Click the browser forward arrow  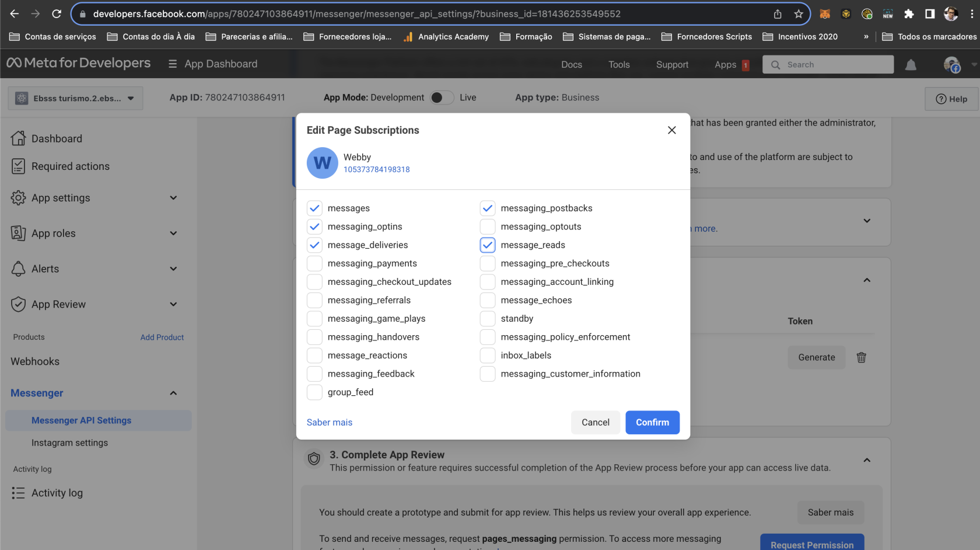pos(36,13)
